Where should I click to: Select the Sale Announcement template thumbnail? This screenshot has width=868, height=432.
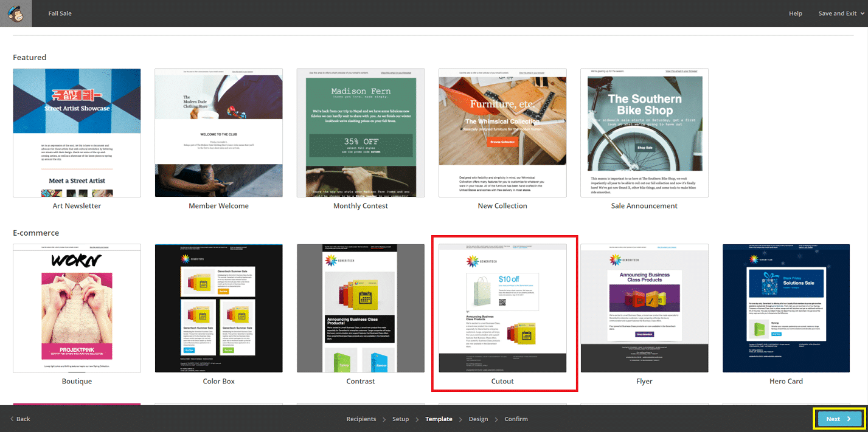[x=644, y=132]
